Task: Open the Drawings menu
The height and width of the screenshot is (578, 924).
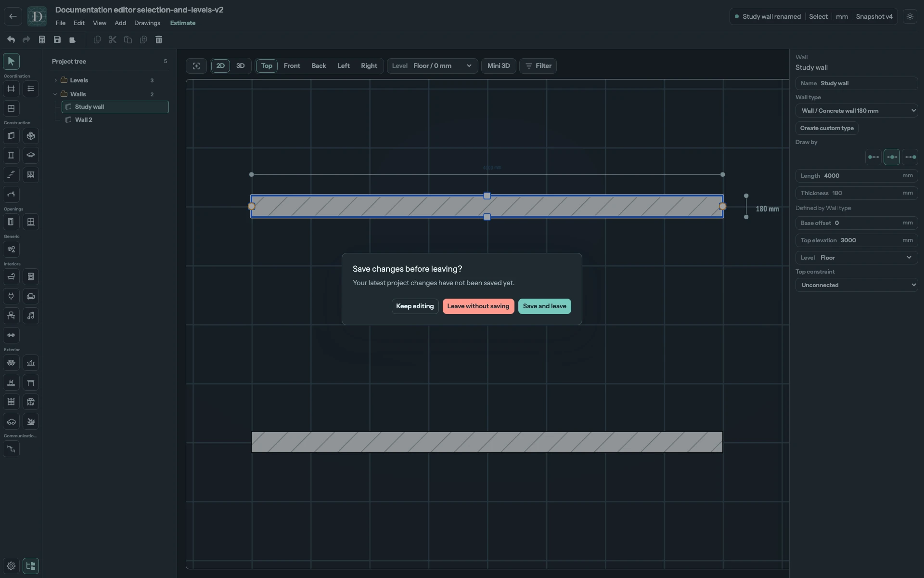Action: 147,23
